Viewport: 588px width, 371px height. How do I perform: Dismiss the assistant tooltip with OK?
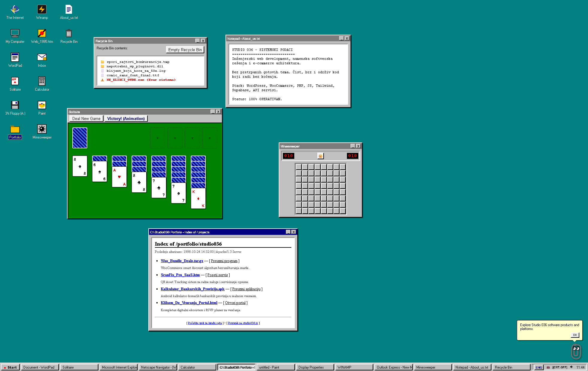575,335
